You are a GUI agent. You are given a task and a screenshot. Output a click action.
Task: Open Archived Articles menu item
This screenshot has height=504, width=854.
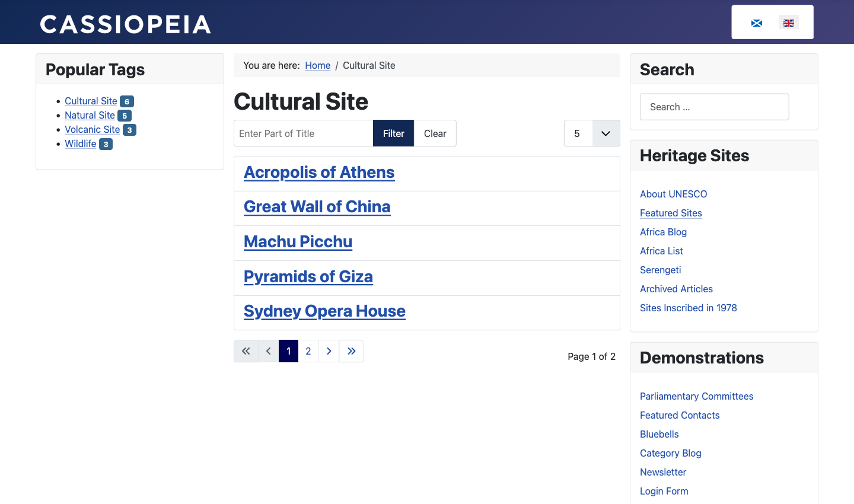(676, 289)
